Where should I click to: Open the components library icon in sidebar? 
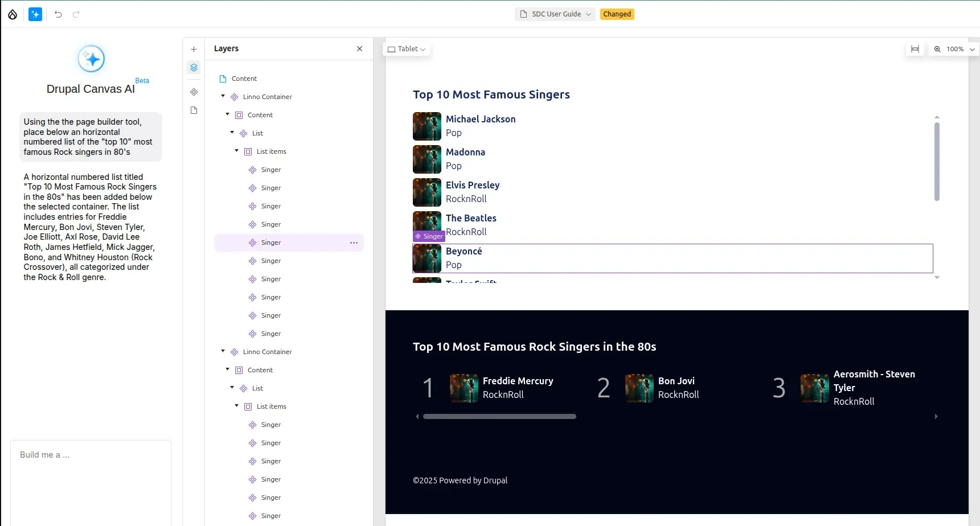194,92
